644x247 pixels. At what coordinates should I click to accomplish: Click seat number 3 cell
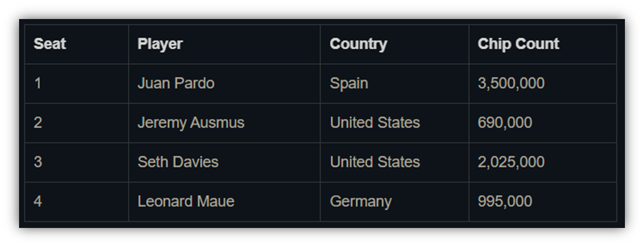point(77,162)
